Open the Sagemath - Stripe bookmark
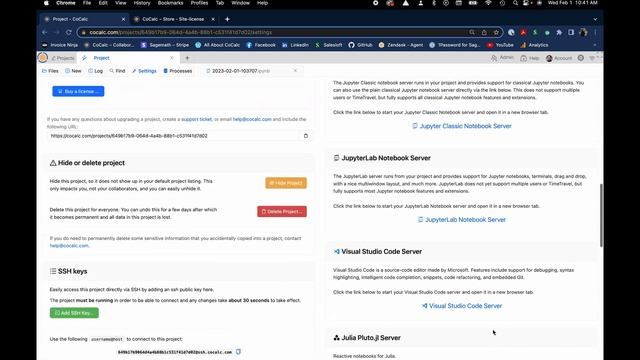 pyautogui.click(x=164, y=45)
